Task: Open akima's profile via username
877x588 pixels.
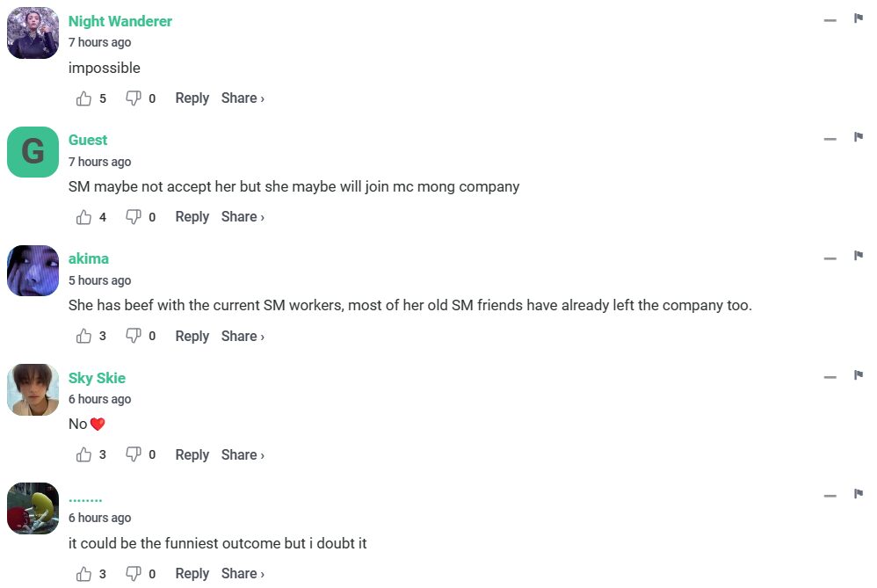Action: (89, 258)
